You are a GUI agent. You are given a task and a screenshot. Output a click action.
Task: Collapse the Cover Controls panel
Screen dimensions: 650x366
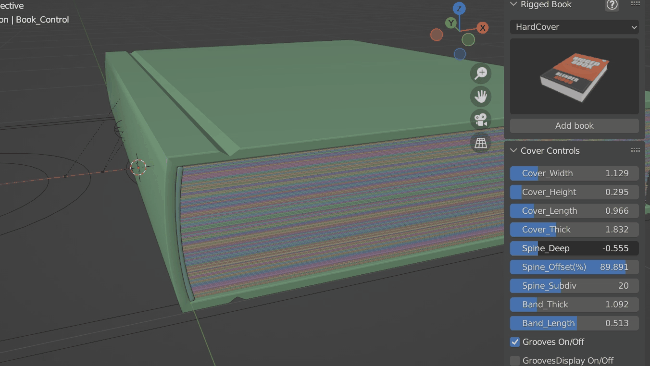[x=514, y=150]
